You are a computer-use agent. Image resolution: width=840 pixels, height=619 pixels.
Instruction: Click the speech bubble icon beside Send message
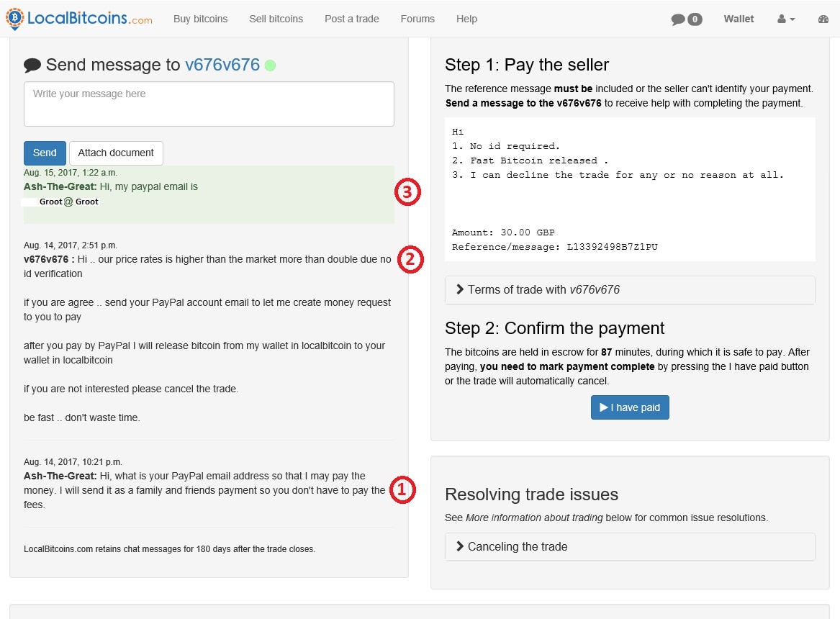[x=32, y=65]
